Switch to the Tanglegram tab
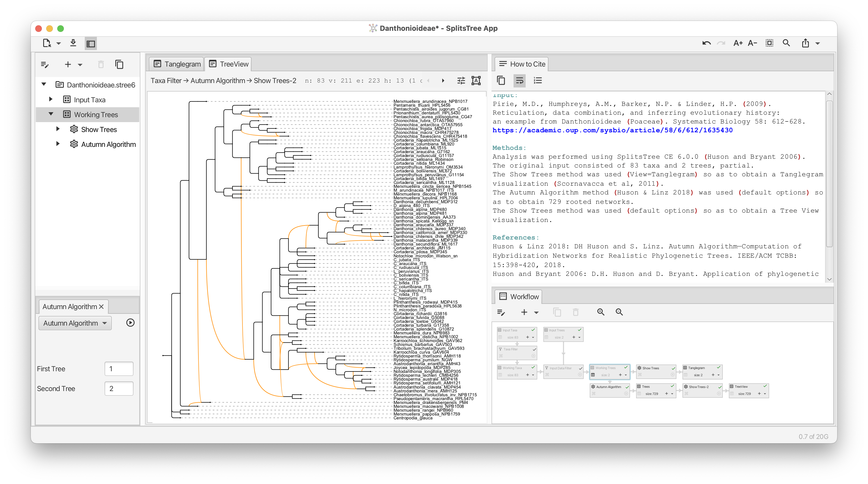The width and height of the screenshot is (868, 484). [176, 64]
